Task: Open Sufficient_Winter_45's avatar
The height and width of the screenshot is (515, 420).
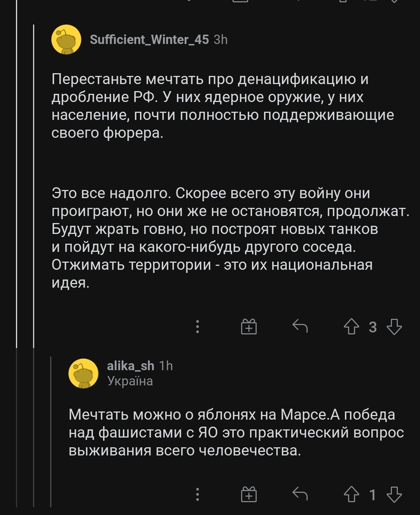Action: tap(66, 40)
